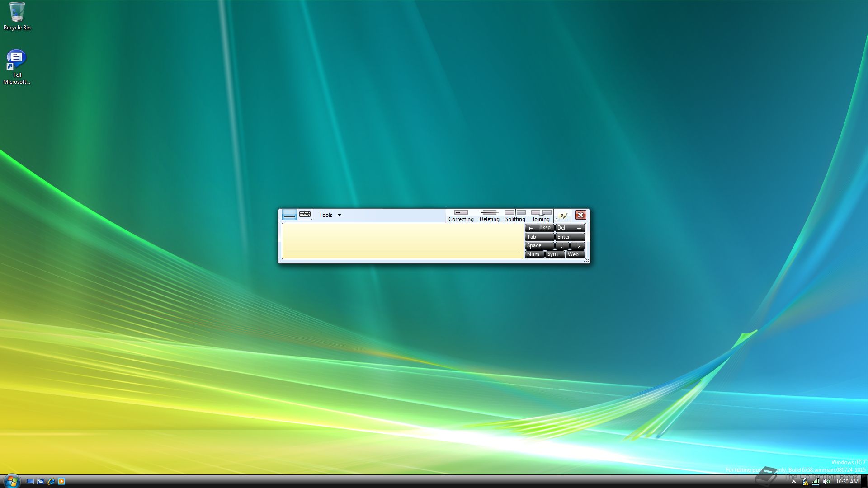Launch Internet Explorer from the taskbar

click(51, 481)
